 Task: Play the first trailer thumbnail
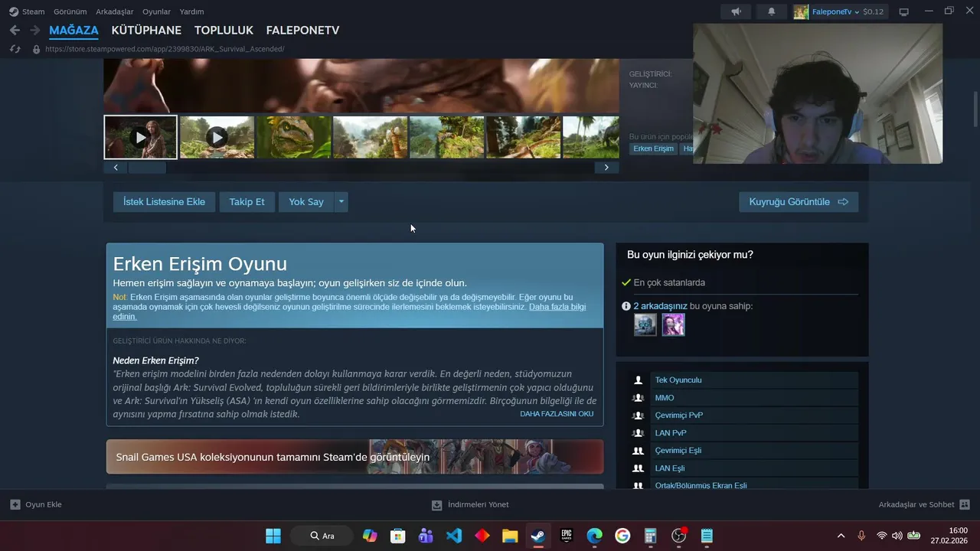[140, 137]
